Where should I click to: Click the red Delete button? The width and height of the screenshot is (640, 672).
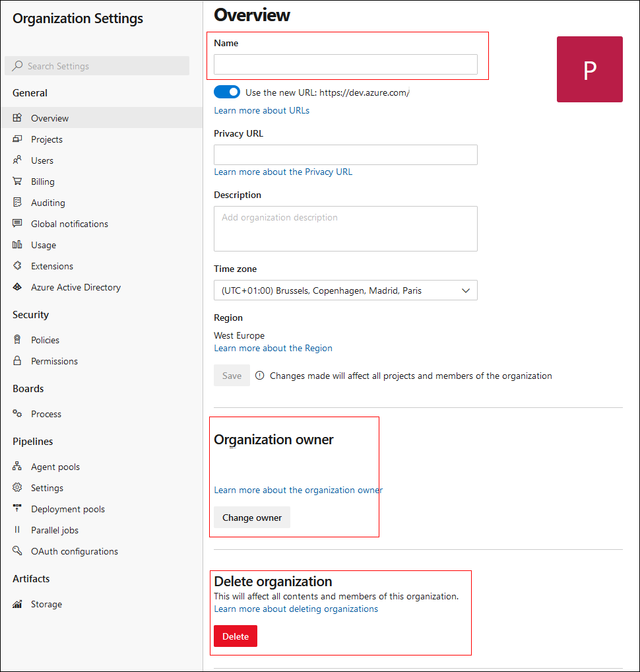[235, 636]
